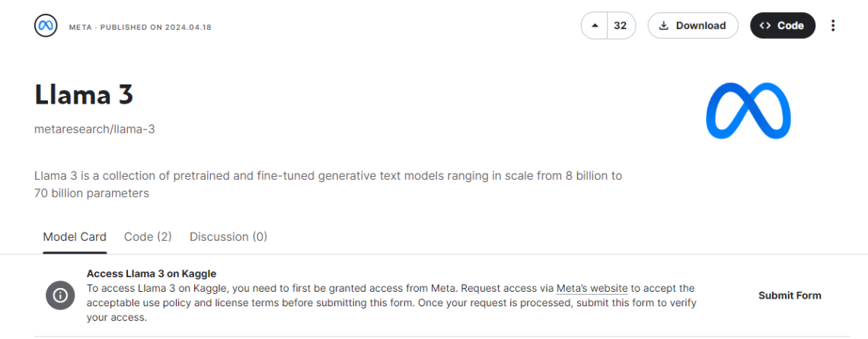Screen dimensions: 868x339
Task: Click the large Meta infinity logo
Action: (748, 111)
